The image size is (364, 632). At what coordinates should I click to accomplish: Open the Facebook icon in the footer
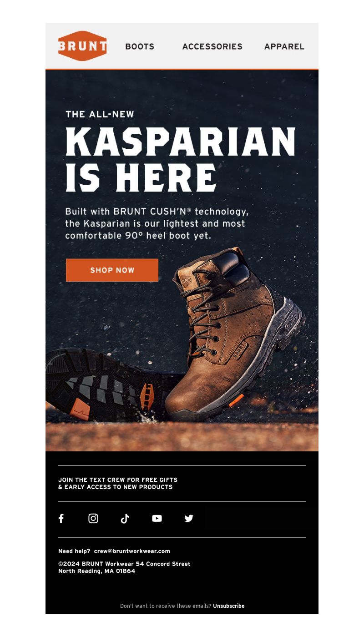[x=61, y=518]
